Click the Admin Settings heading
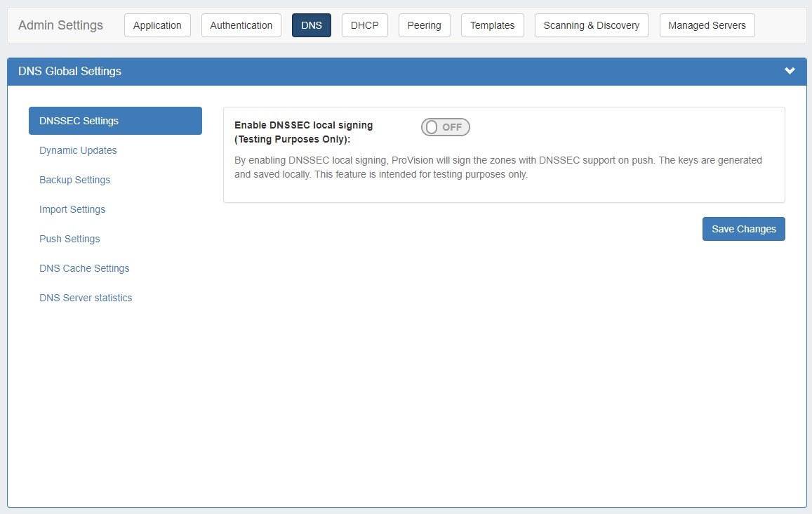Screen dimensions: 812x514 tap(60, 25)
